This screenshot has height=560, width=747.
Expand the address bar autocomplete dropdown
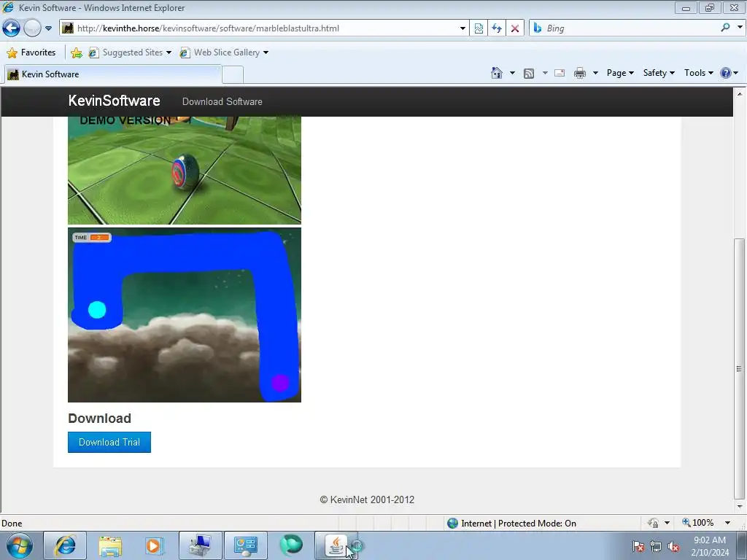(x=462, y=28)
